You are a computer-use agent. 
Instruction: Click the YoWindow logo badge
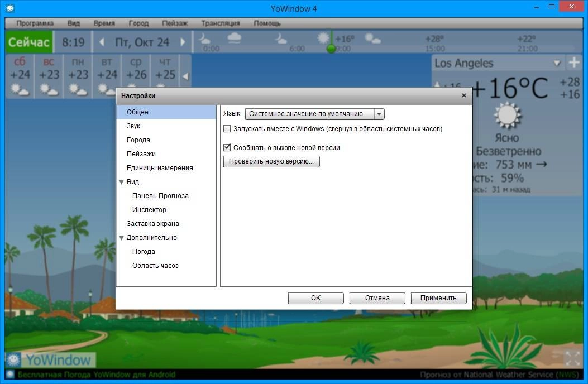click(50, 360)
